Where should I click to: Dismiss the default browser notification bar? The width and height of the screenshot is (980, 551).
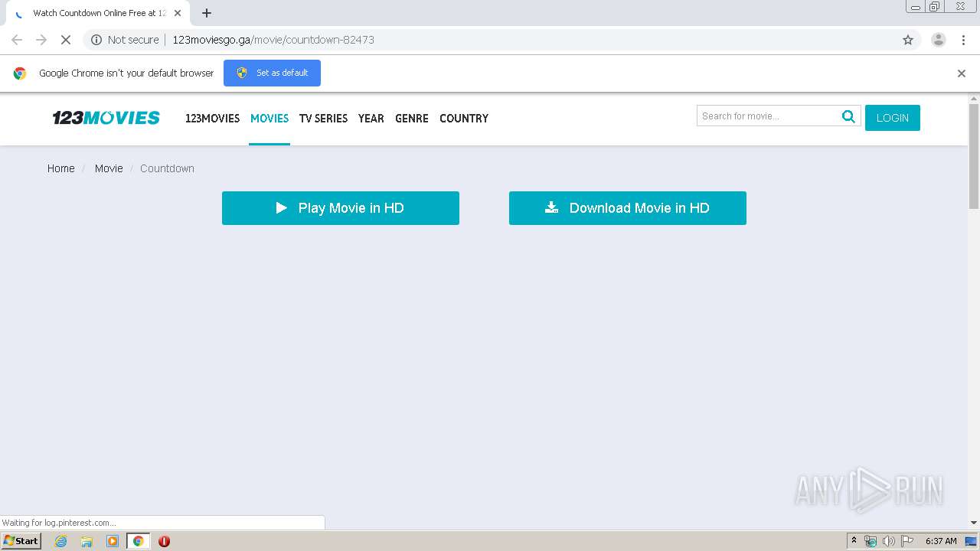click(962, 73)
